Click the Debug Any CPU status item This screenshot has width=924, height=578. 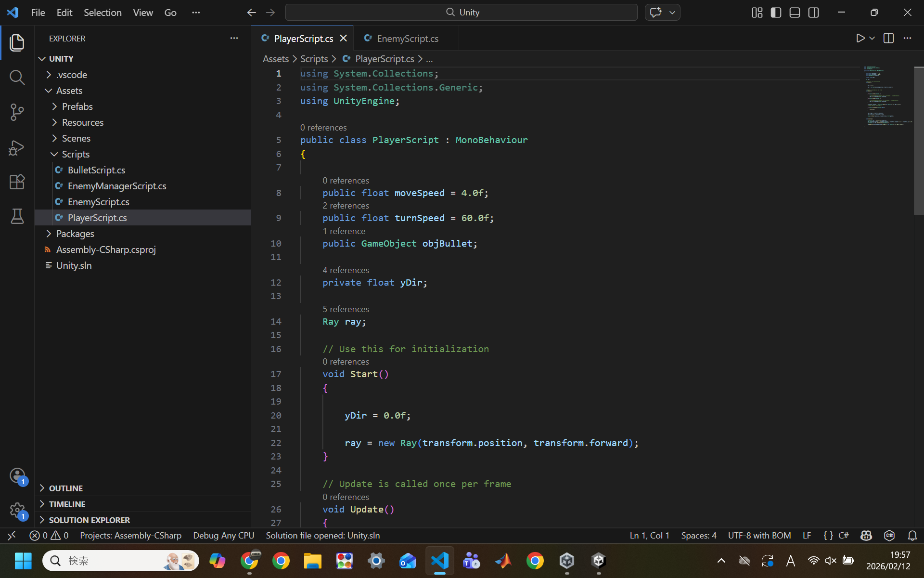tap(223, 536)
